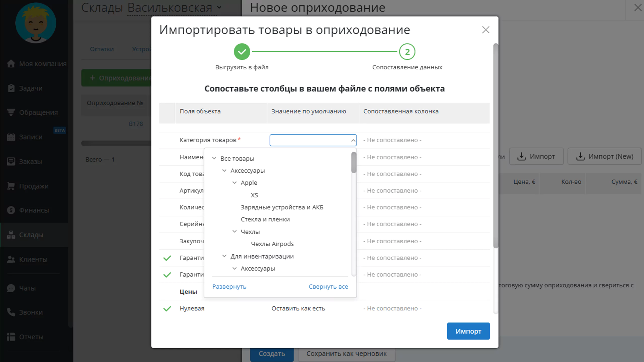Collapse the first Аксессуары node under Все товары

coord(224,170)
